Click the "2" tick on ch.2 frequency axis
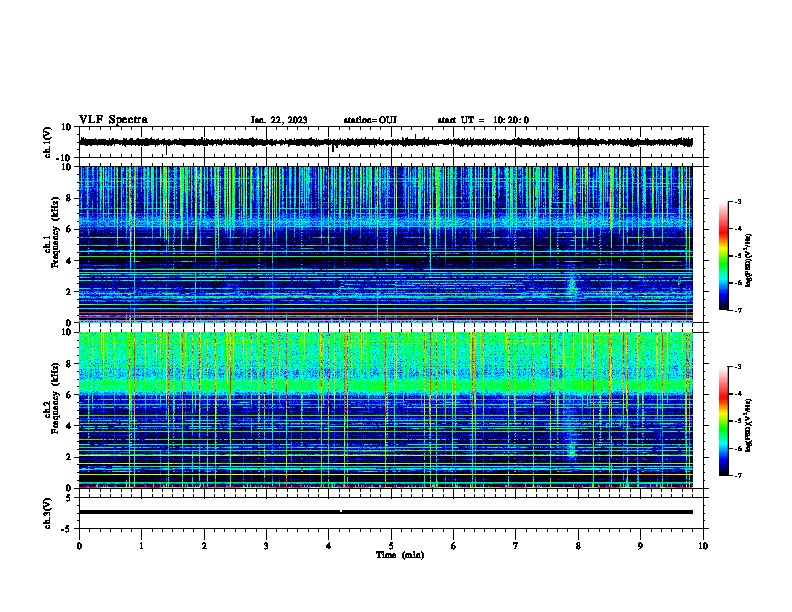This screenshot has height=612, width=792. [x=69, y=457]
